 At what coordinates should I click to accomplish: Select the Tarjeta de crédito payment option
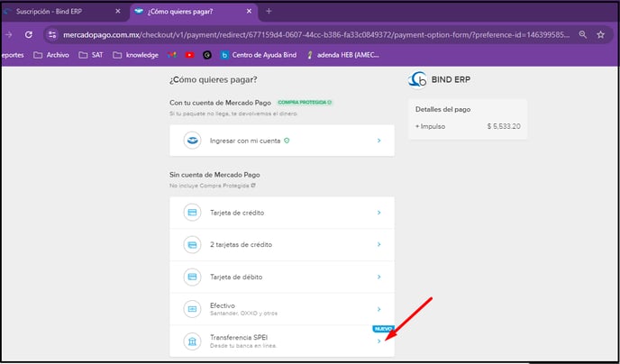coord(282,213)
